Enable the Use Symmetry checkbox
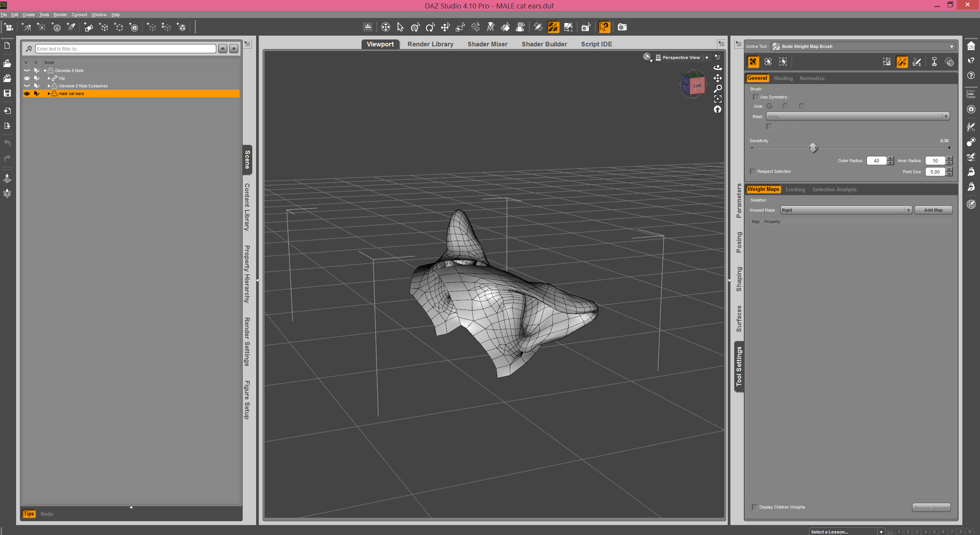This screenshot has width=980, height=535. pyautogui.click(x=756, y=97)
